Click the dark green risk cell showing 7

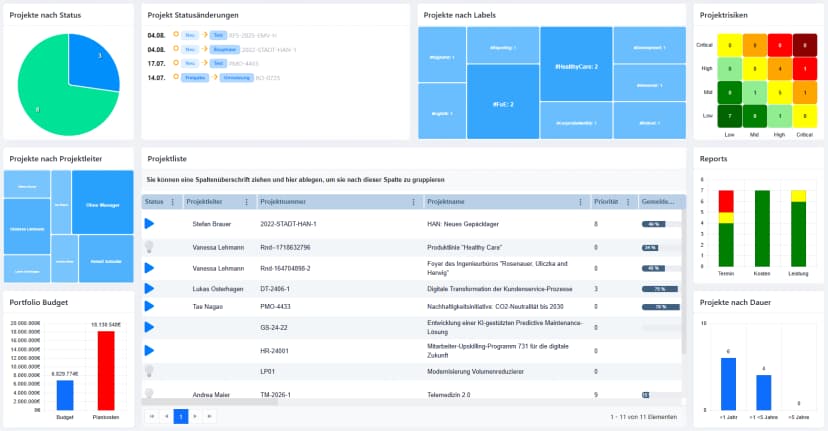point(729,116)
